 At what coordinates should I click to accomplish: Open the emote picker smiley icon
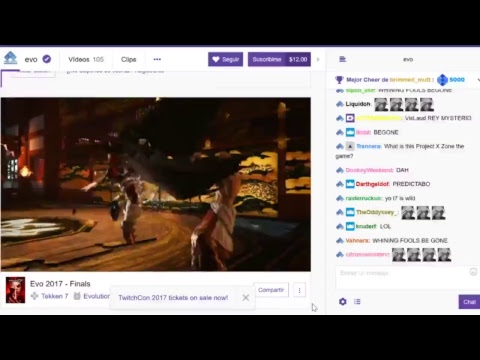click(x=473, y=272)
